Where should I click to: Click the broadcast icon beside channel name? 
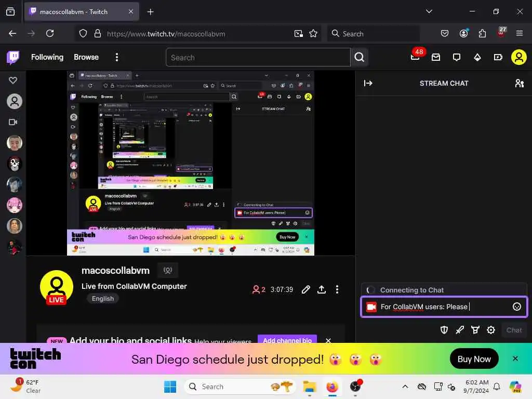(x=168, y=270)
